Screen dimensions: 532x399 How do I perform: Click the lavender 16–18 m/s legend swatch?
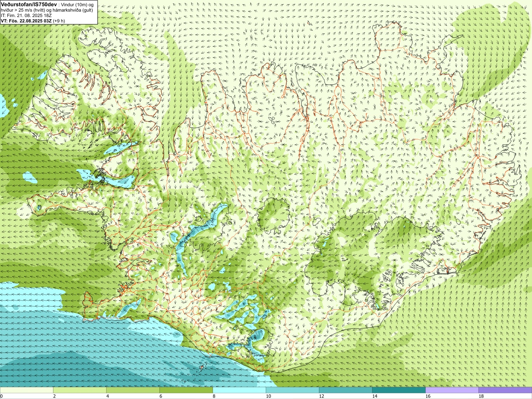tap(452, 390)
